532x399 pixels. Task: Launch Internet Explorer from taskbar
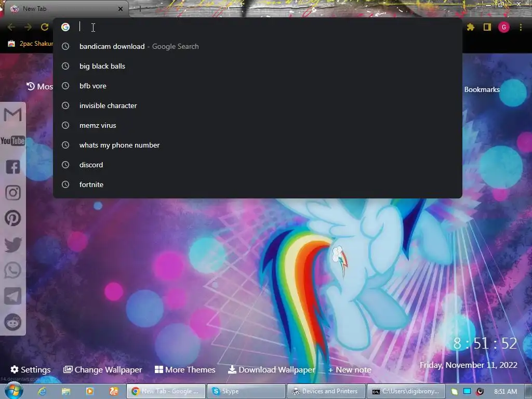click(x=42, y=391)
